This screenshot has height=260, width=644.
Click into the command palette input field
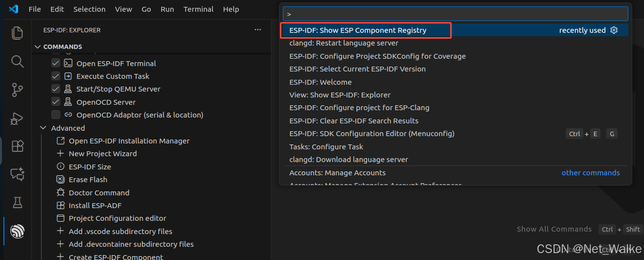click(x=455, y=14)
